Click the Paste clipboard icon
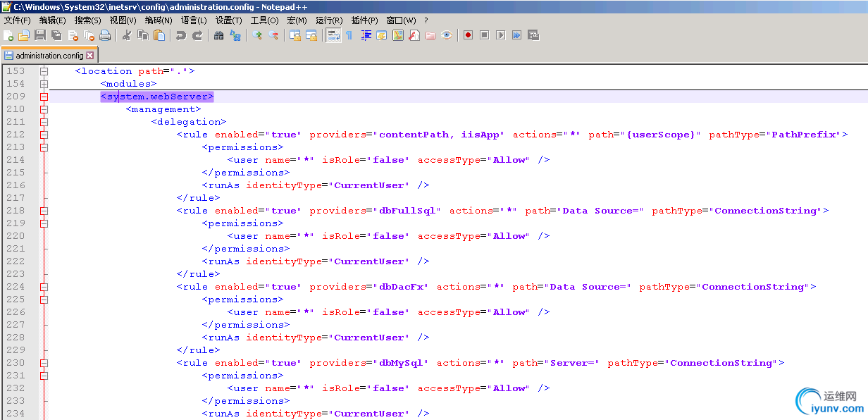Image resolution: width=868 pixels, height=420 pixels. click(159, 35)
